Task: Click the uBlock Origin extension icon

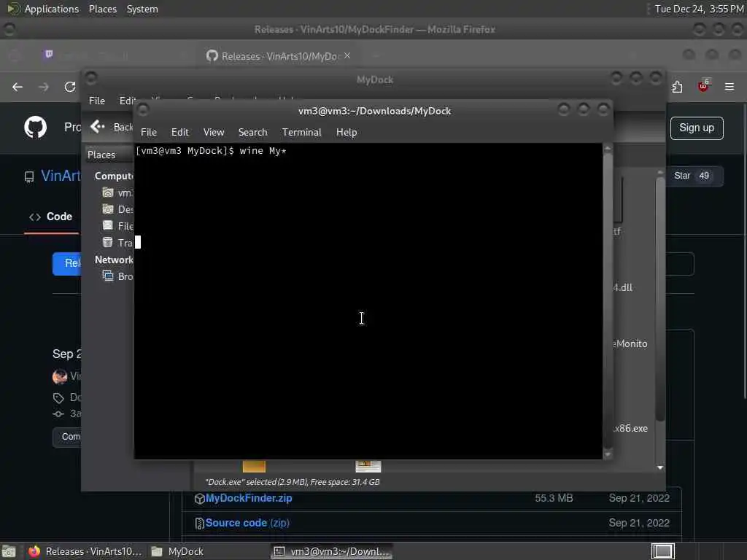Action: 703,86
